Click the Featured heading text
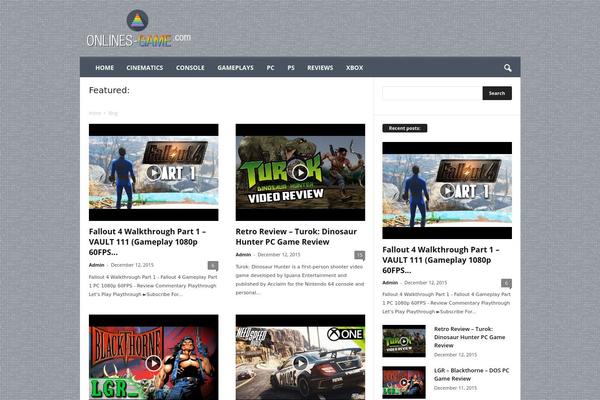 109,90
